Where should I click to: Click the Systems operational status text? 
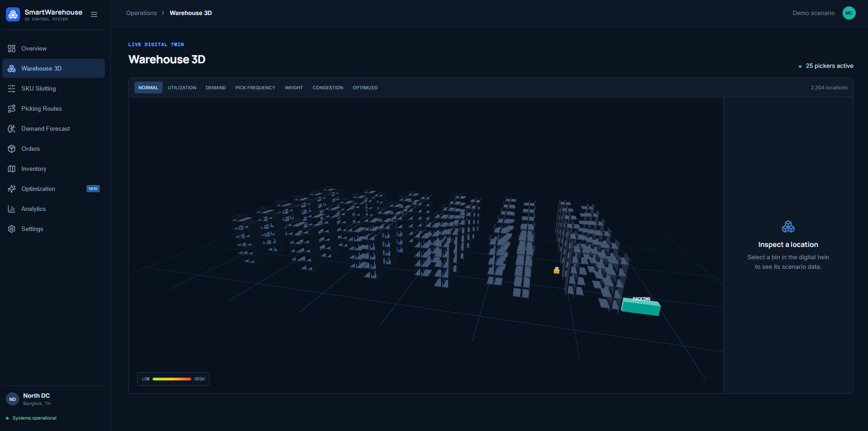pyautogui.click(x=35, y=418)
